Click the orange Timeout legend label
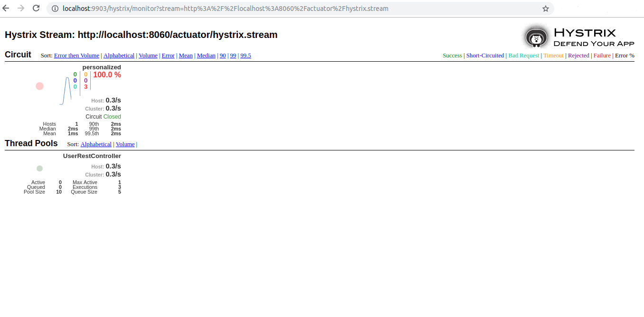 click(x=554, y=56)
